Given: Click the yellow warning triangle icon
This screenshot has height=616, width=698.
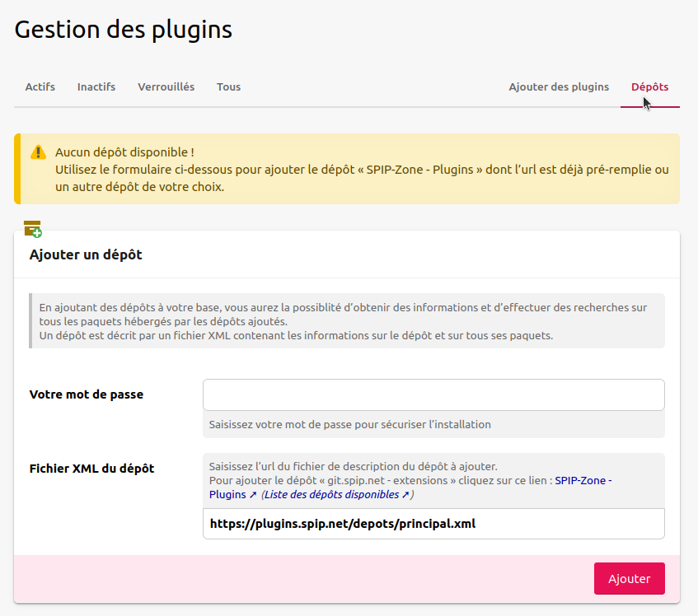Looking at the screenshot, I should coord(38,152).
